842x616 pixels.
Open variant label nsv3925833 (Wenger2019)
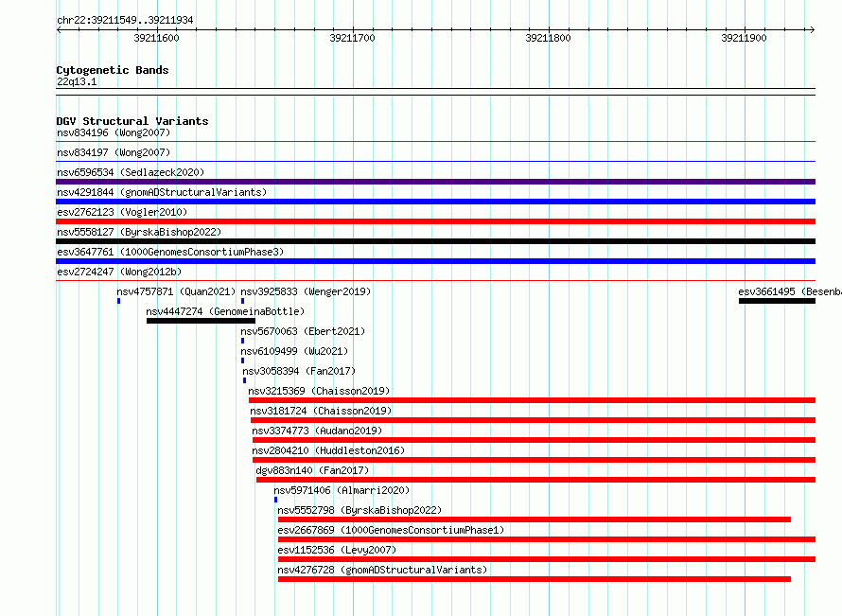pyautogui.click(x=306, y=291)
